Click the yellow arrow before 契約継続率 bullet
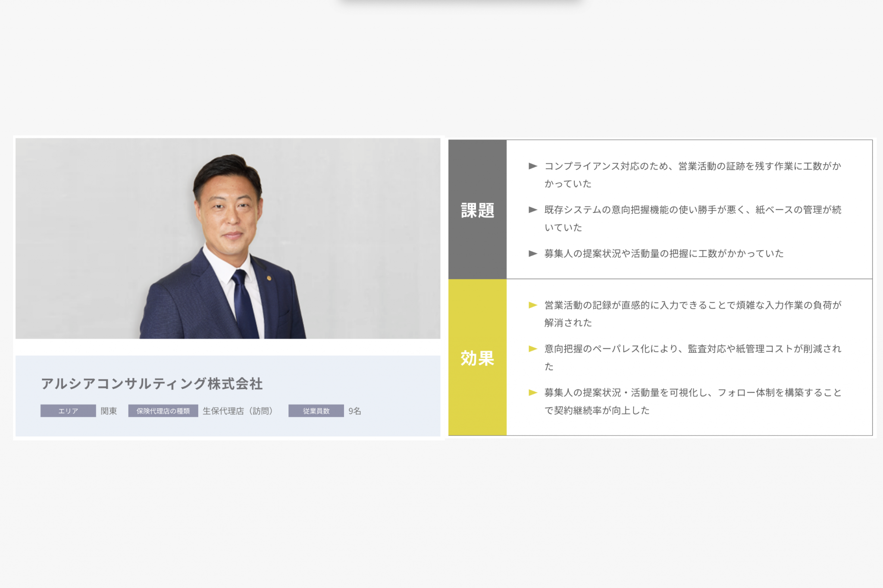The width and height of the screenshot is (883, 588). (532, 393)
